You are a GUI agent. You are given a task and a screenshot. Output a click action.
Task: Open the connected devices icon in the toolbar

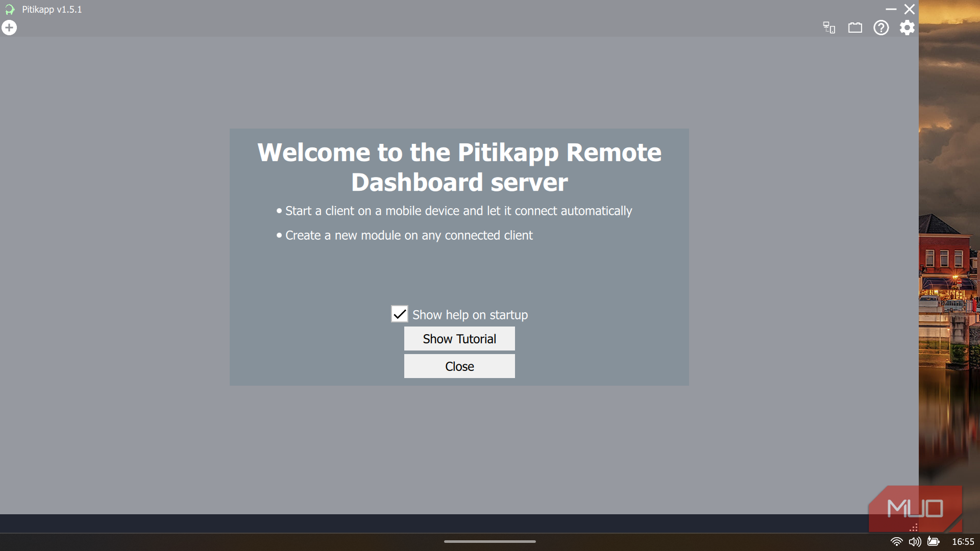pos(829,28)
